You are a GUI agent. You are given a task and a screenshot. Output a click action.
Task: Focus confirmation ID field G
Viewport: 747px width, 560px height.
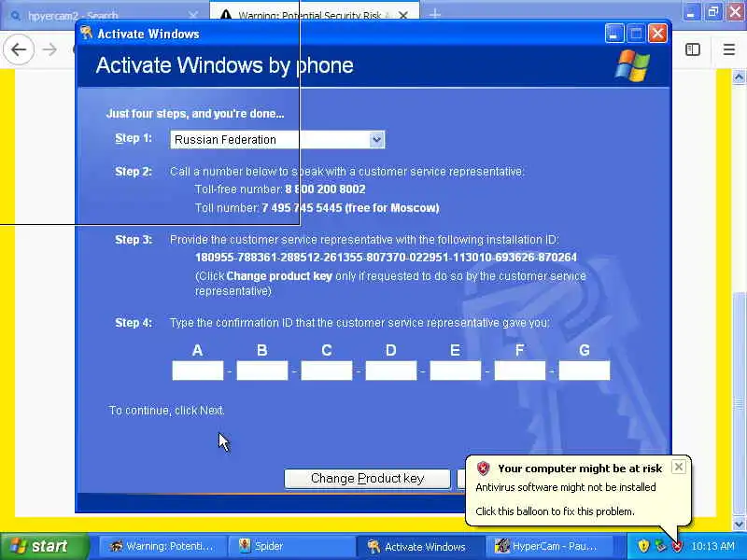coord(585,371)
